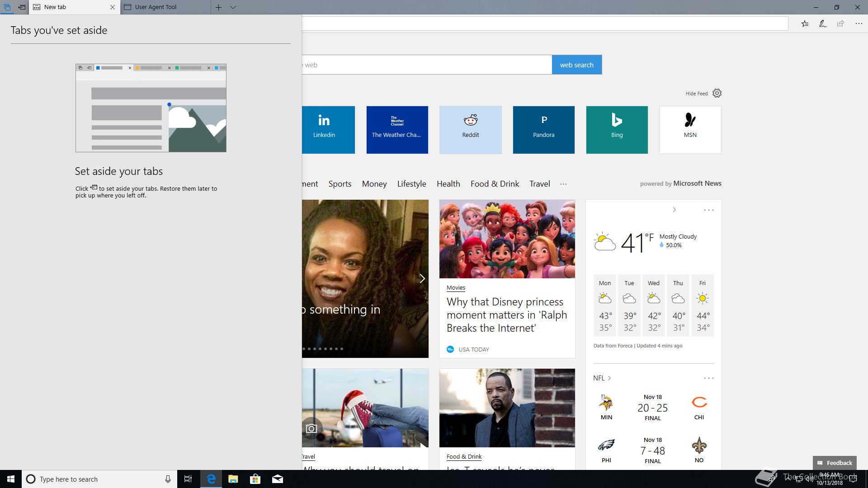Click the camera gallery icon on travel photo
Screen dimensions: 868x488
311,428
